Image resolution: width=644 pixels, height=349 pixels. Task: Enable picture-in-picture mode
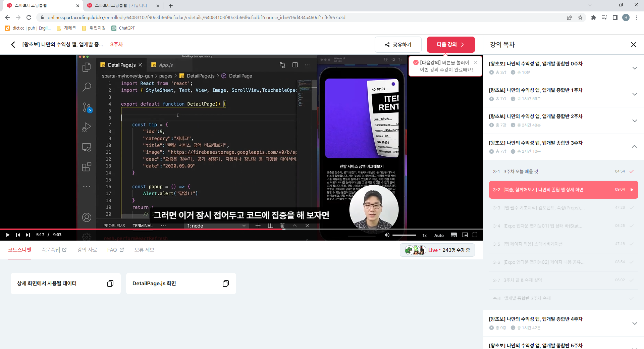click(465, 235)
